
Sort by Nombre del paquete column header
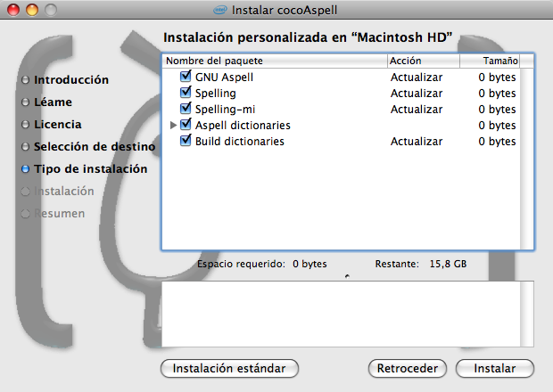point(275,61)
